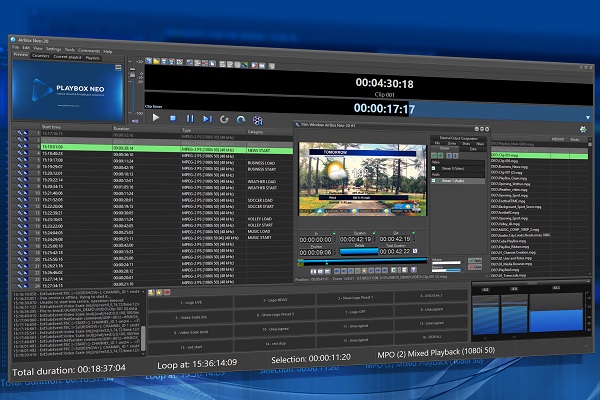Open the Edit menu

(x=26, y=47)
